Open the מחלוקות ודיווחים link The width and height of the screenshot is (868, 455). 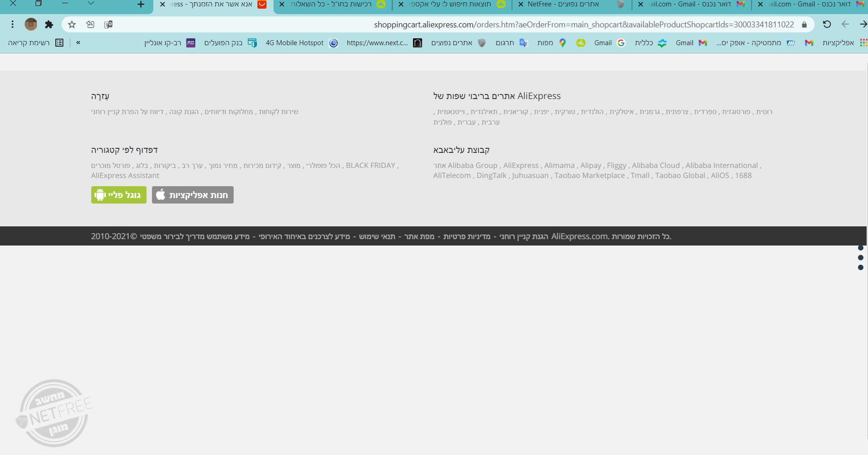point(229,112)
